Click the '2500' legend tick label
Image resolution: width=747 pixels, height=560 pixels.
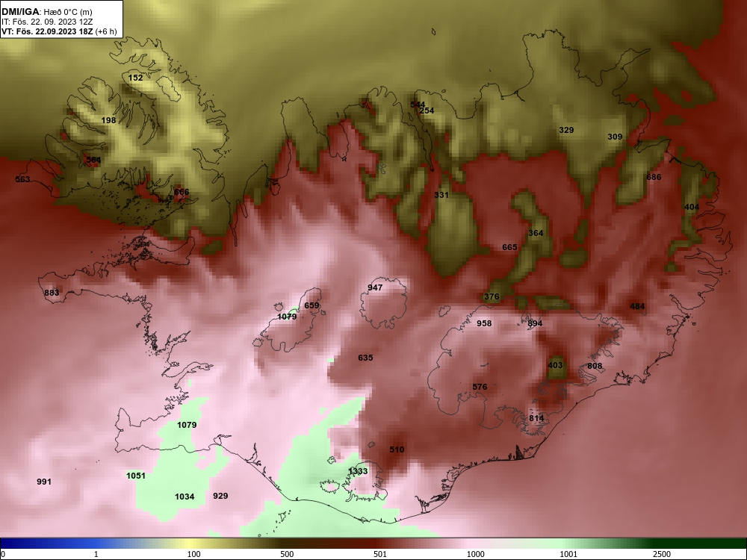[x=662, y=554]
